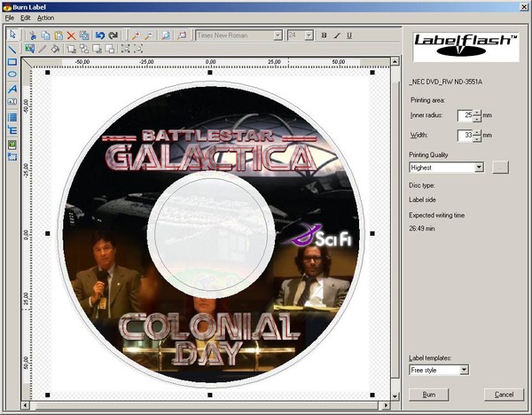Select the artistic Text tool
The image size is (532, 415).
[12, 89]
